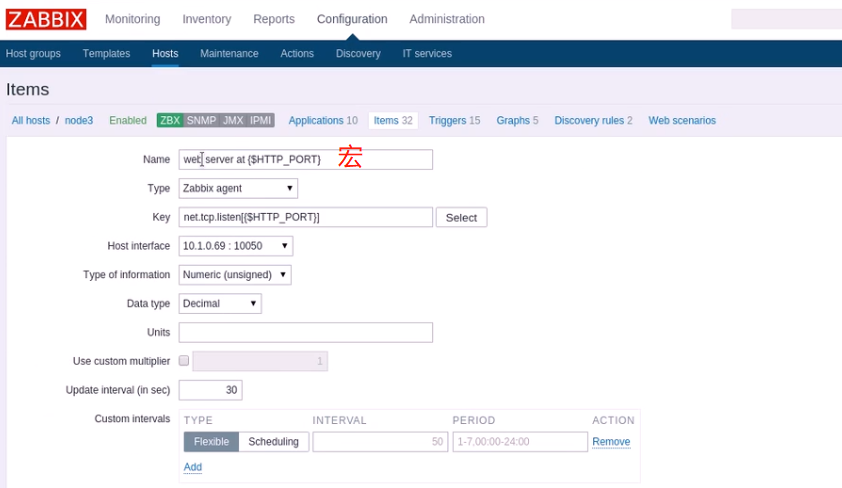Open the Host interface dropdown
The height and width of the screenshot is (488, 842).
(x=236, y=246)
